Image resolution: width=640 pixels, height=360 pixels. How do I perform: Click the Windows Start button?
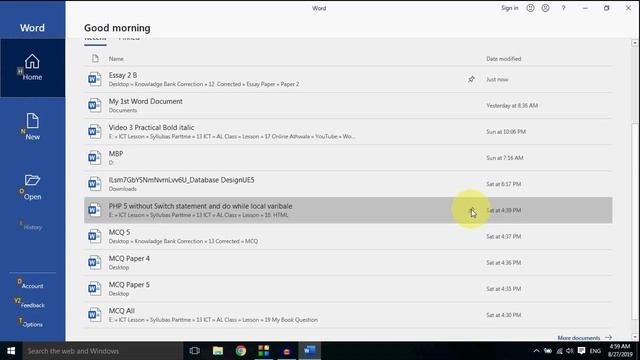(x=11, y=351)
